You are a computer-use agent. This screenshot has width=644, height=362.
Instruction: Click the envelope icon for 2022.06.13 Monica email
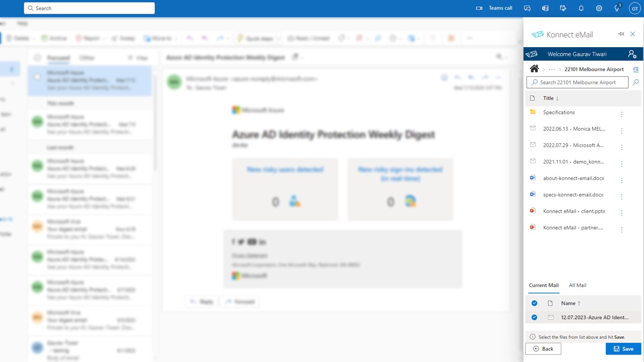533,128
